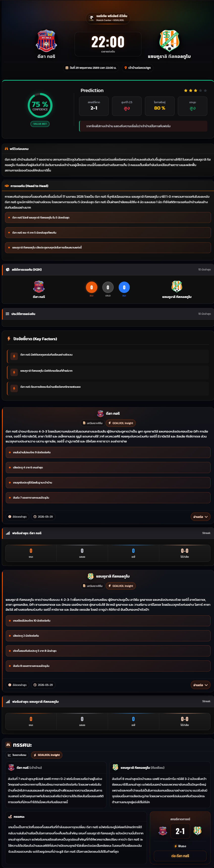The image size is (214, 868).
Task: Click the list icon next to ประวัติการแข่งขัน
Action: coord(7,314)
